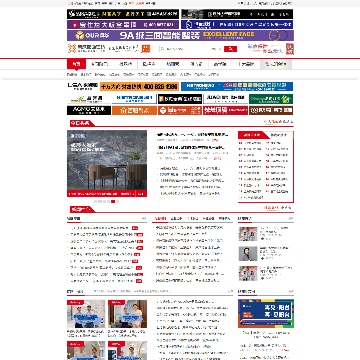Click the grey highlighted last item in navigation
Viewport: 360px width, 360px height.
pyautogui.click(x=276, y=64)
